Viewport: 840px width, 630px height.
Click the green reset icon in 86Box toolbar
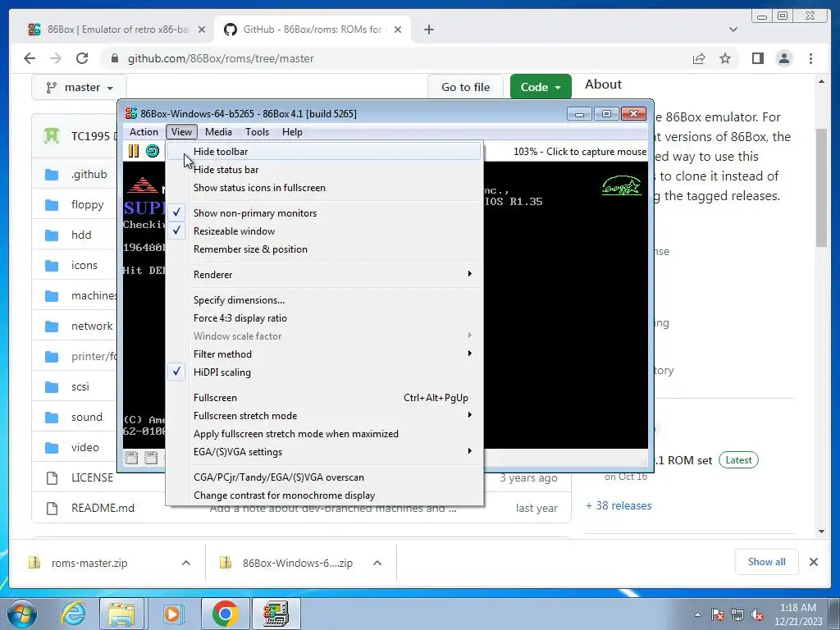coord(153,151)
